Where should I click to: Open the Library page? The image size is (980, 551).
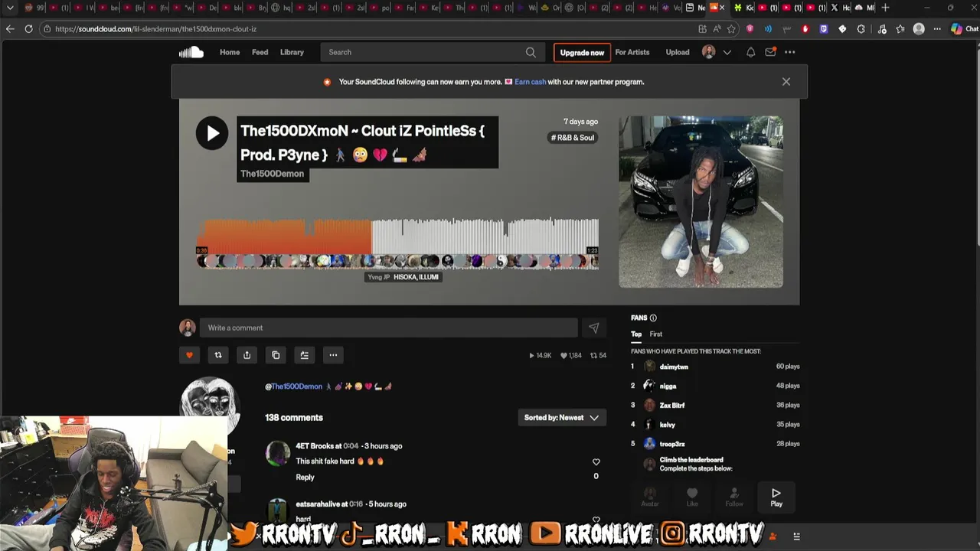pyautogui.click(x=292, y=52)
